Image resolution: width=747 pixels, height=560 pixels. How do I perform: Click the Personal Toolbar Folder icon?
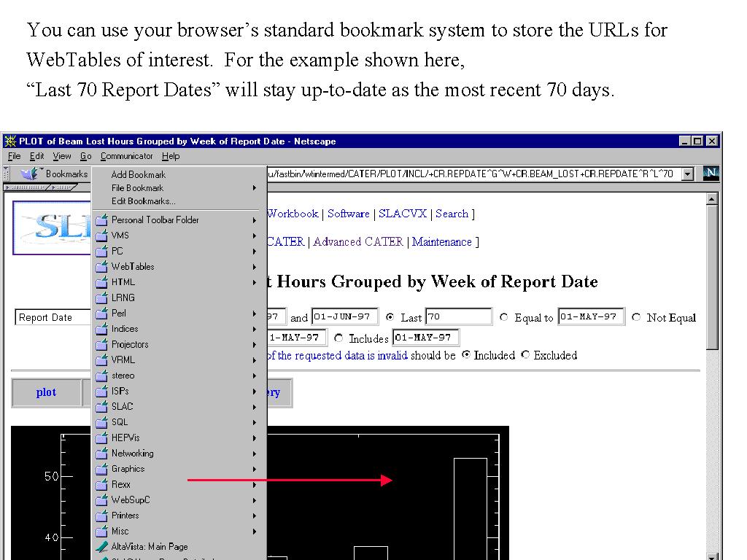pos(102,220)
